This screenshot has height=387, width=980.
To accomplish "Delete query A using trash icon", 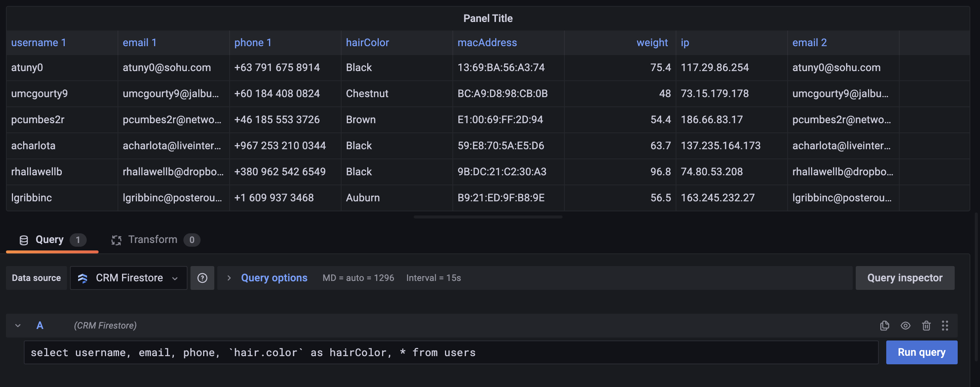I will pyautogui.click(x=926, y=326).
